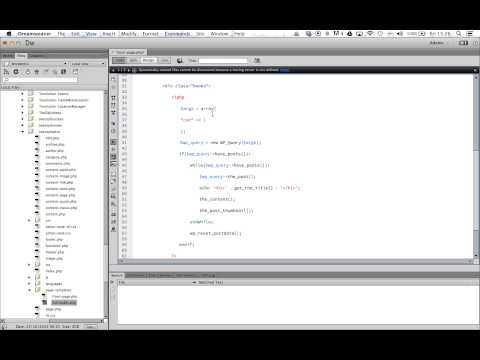Toggle Word Wrap in coding toolbar
480x360 pixels.
pyautogui.click(x=114, y=157)
